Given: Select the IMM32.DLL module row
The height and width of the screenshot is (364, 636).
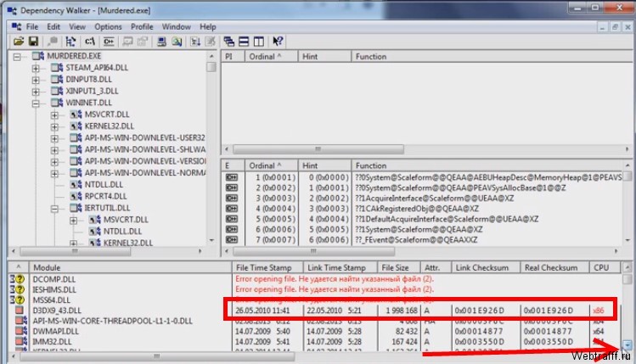Looking at the screenshot, I should click(314, 342).
